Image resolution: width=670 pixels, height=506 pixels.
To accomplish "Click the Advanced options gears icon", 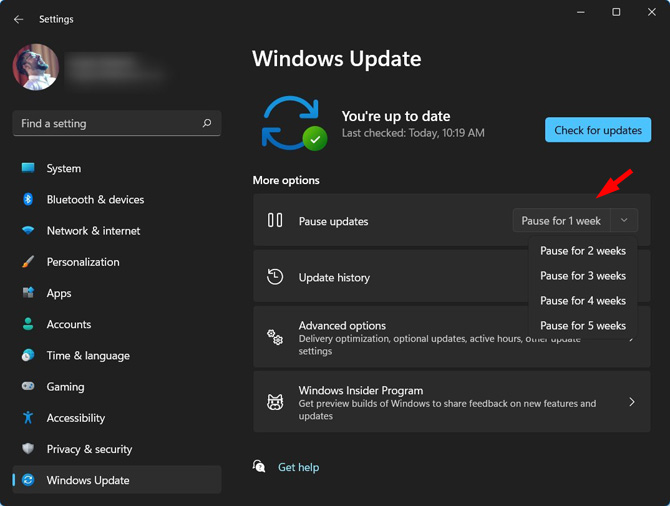I will [275, 337].
